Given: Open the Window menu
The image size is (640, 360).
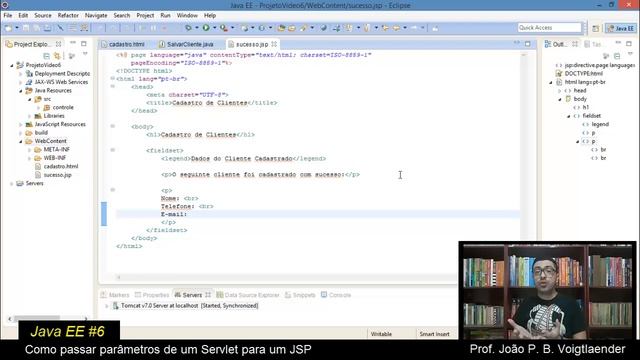Looking at the screenshot, I should point(187,16).
